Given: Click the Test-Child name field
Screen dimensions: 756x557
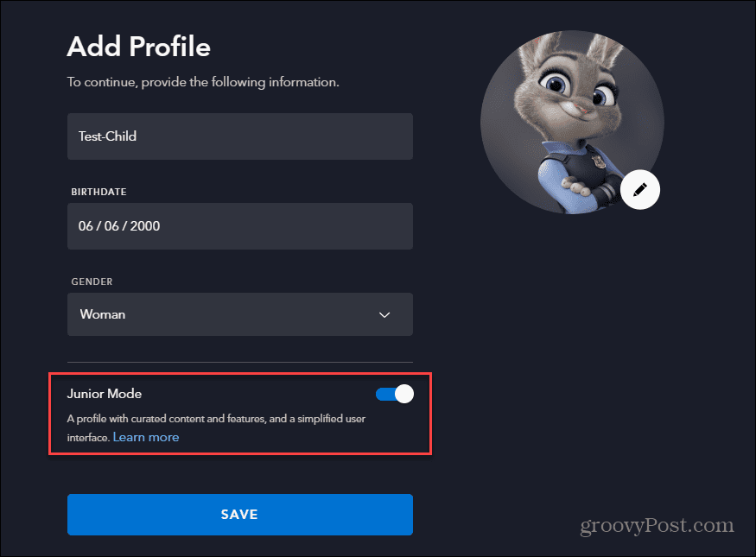Looking at the screenshot, I should 239,136.
